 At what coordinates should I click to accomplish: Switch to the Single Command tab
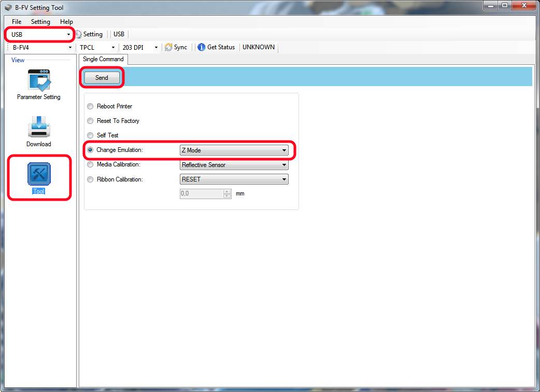tap(103, 59)
